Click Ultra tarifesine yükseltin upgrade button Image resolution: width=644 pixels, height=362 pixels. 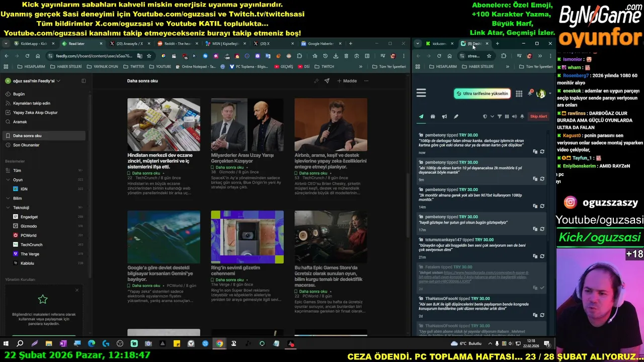coord(482,94)
